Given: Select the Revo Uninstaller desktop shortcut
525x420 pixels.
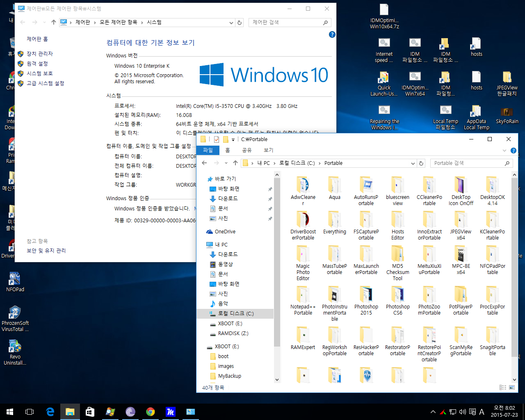Looking at the screenshot, I should 15,353.
